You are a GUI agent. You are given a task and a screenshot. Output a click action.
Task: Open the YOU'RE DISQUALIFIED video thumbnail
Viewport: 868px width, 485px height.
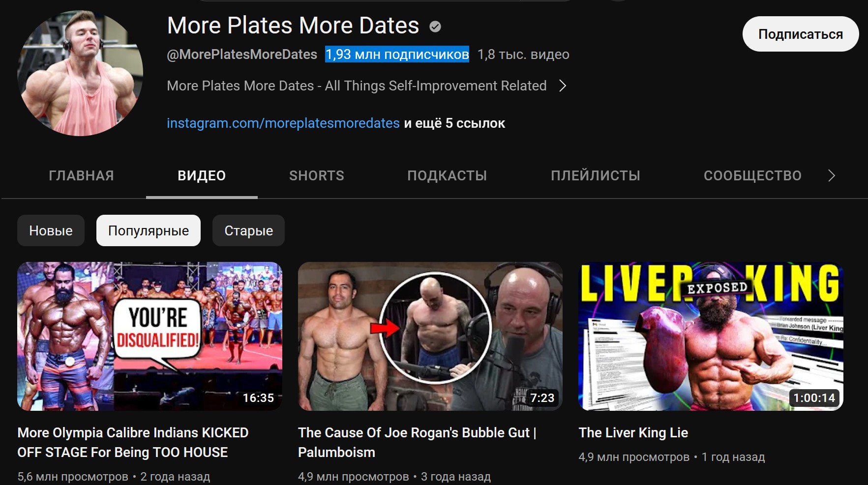150,336
